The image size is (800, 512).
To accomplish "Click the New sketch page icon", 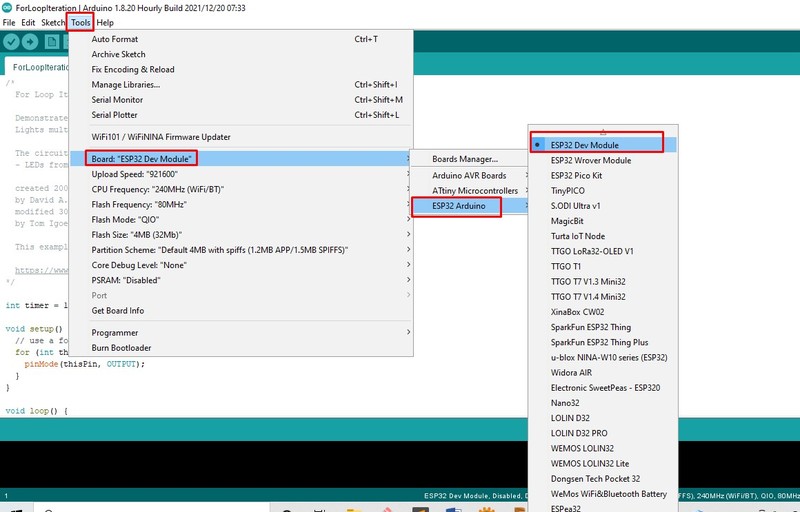I will tap(51, 41).
